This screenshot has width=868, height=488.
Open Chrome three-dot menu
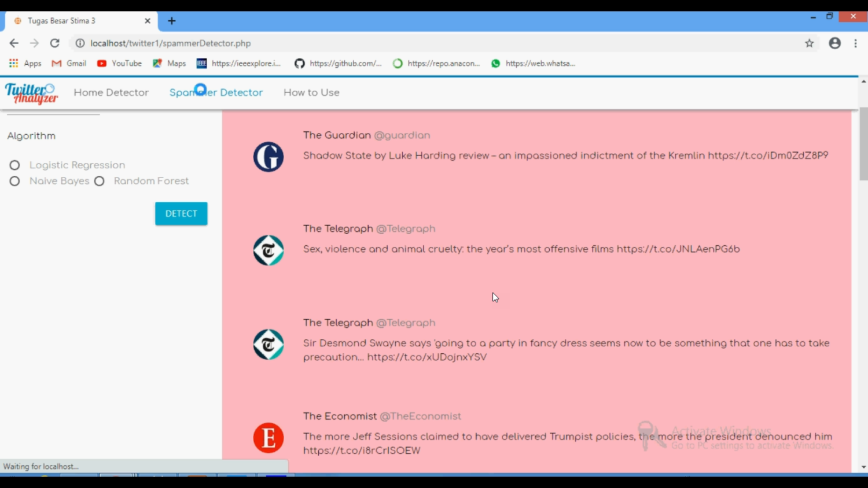[x=855, y=43]
